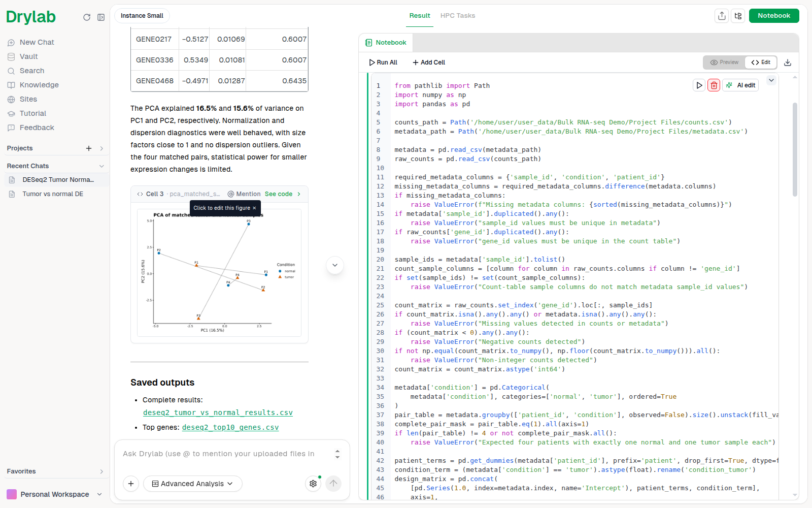Add a new project with plus icon
This screenshot has height=508, width=812.
[89, 148]
